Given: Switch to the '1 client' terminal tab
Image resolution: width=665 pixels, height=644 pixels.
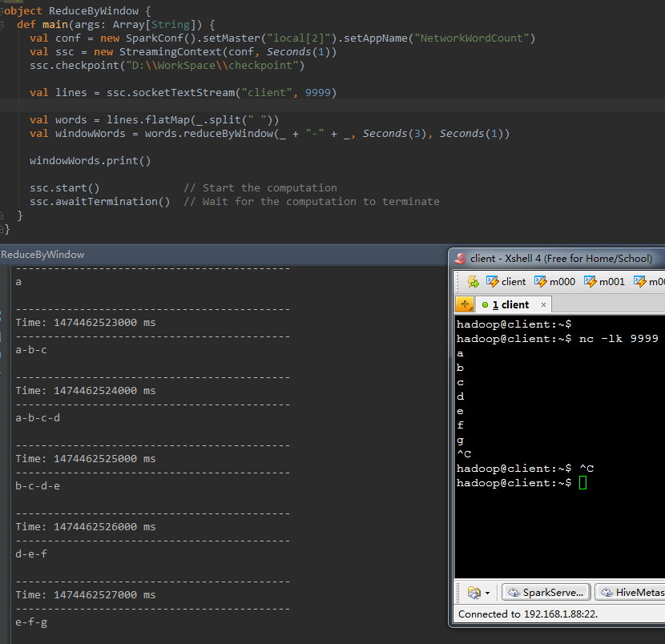Looking at the screenshot, I should tap(510, 305).
